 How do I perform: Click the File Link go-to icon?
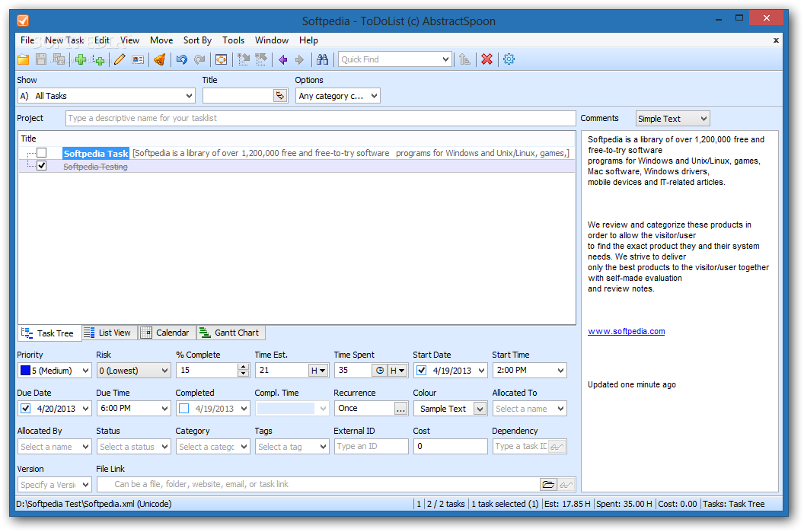pyautogui.click(x=566, y=484)
